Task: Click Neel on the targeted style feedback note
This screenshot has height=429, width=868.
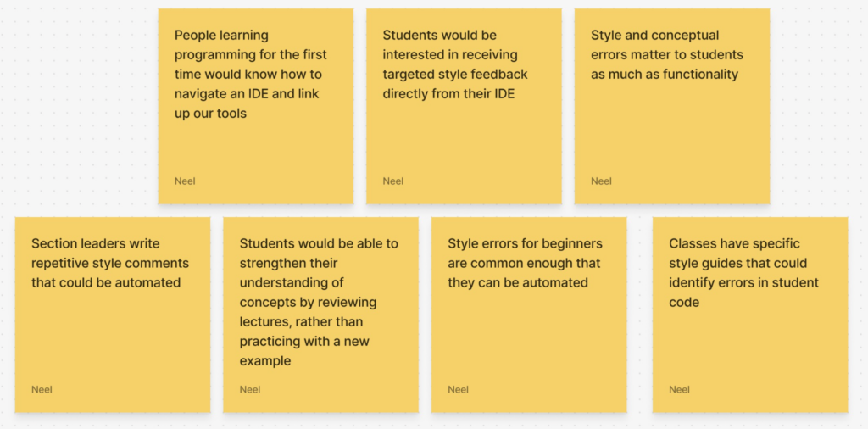Action: point(393,181)
